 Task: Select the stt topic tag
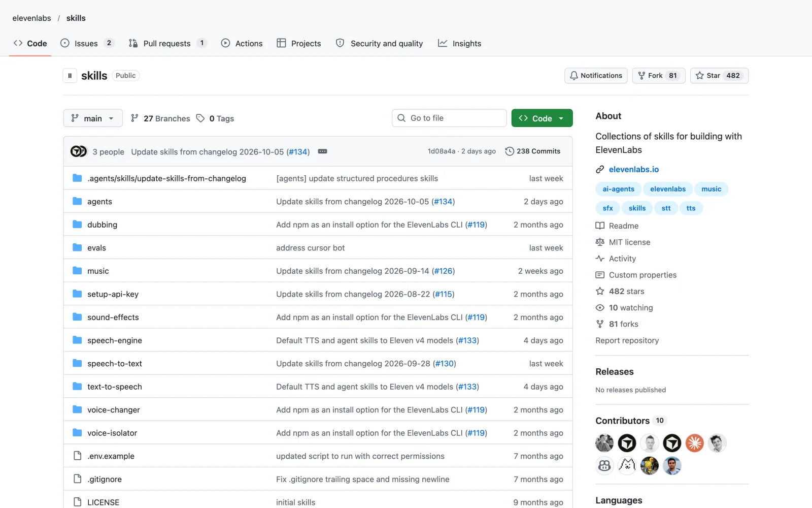[x=666, y=208]
